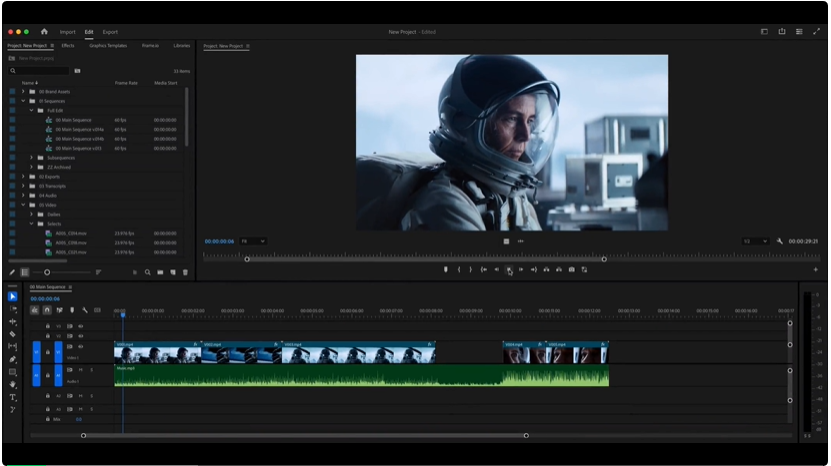This screenshot has width=831, height=466.
Task: Toggle Linked Selection in timeline
Action: pos(59,310)
